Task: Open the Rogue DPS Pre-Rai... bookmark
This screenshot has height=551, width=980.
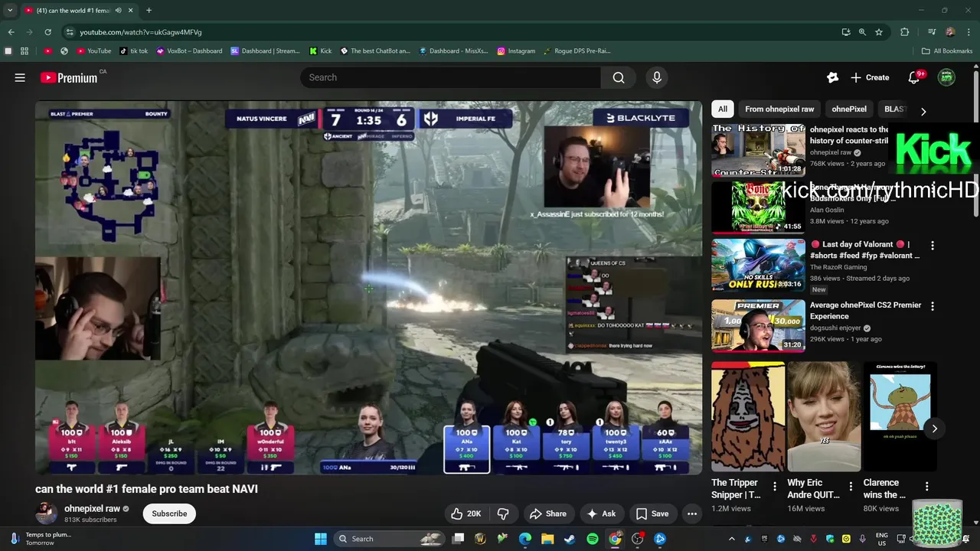Action: point(577,51)
